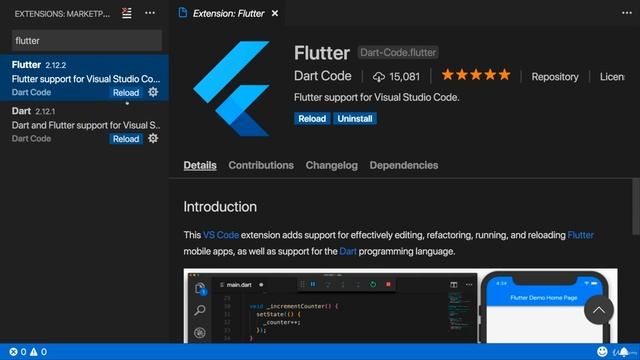
Task: Switch to the Changelog tab
Action: click(x=331, y=165)
